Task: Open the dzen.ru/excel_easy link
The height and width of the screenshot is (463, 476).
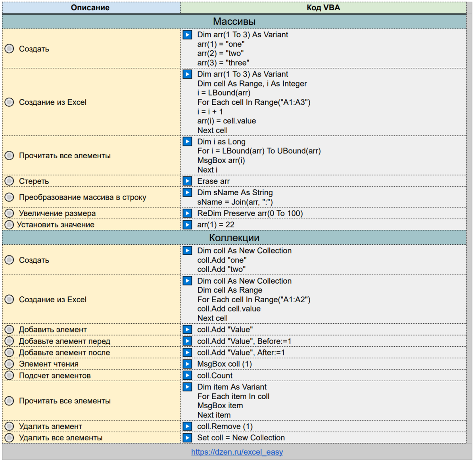Action: coord(237,452)
